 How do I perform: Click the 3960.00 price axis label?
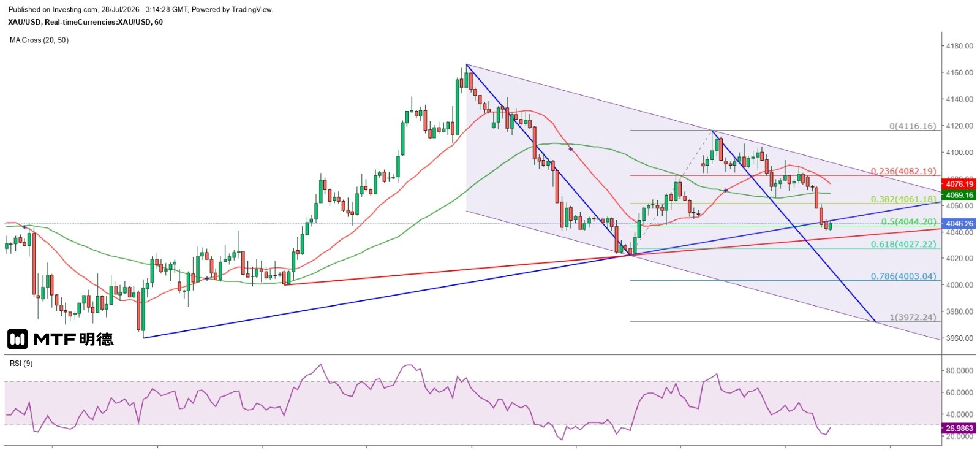959,338
